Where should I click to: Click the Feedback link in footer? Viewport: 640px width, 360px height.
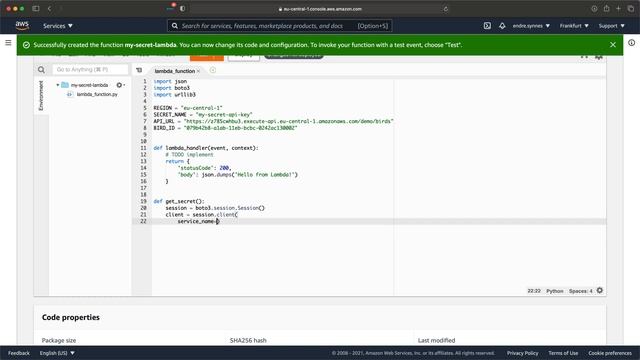coord(19,353)
